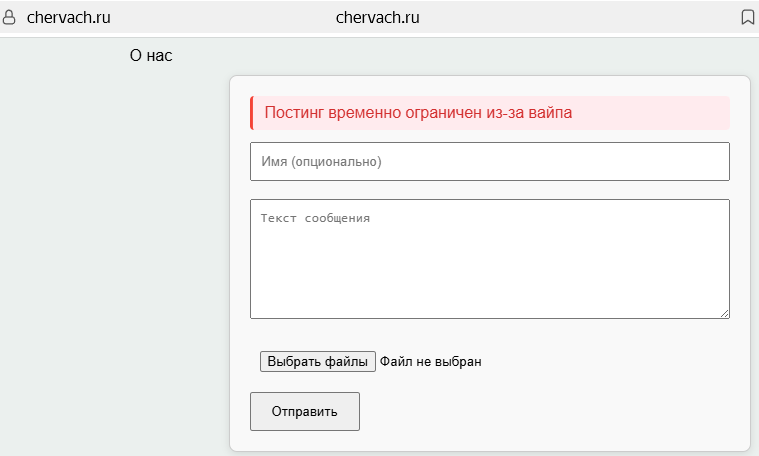Screen dimensions: 759x456
Task: Click the centered chervach.ru page title
Action: 378,17
